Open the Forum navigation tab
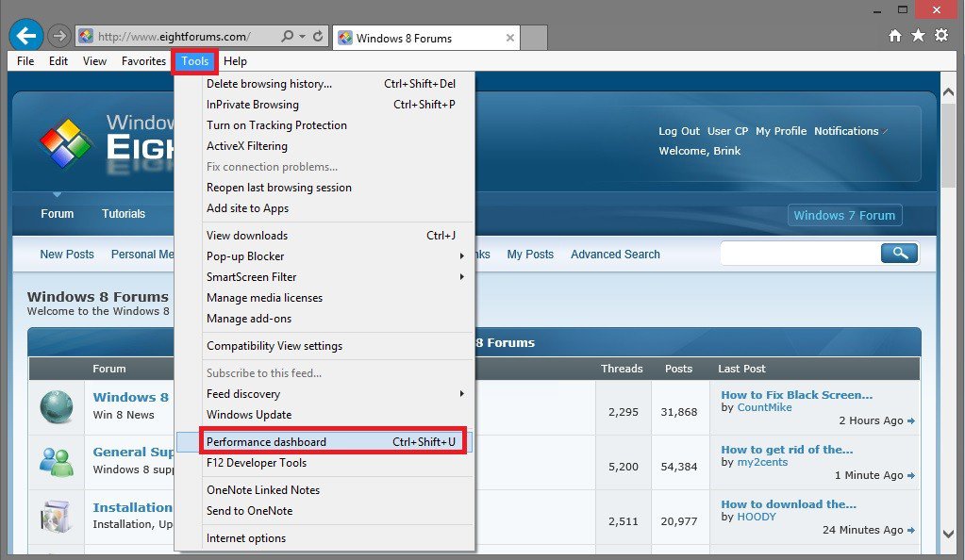This screenshot has height=560, width=965. (58, 214)
